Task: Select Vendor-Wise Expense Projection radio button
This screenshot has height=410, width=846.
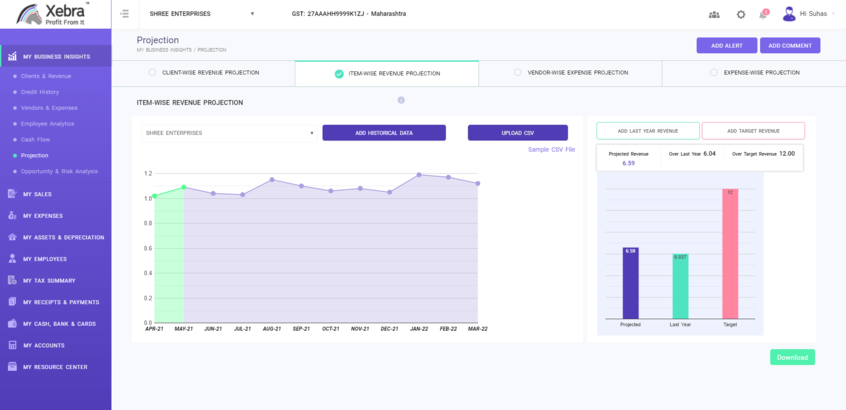Action: click(x=517, y=73)
